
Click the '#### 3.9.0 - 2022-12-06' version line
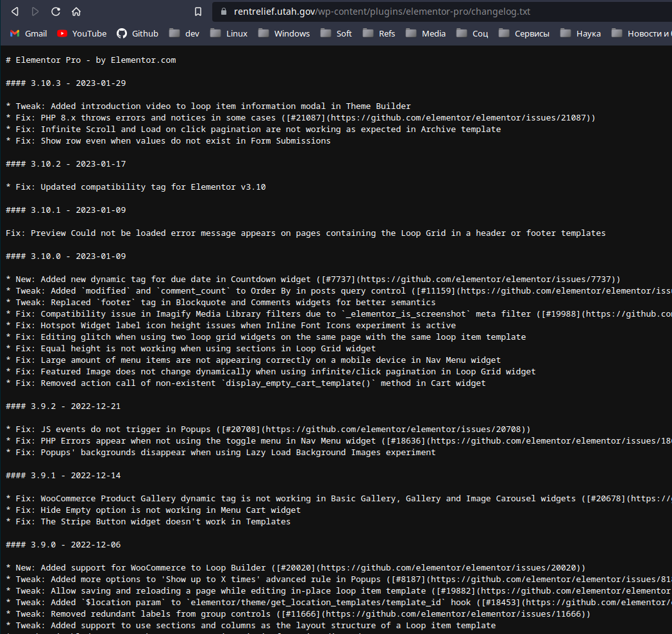coord(63,546)
